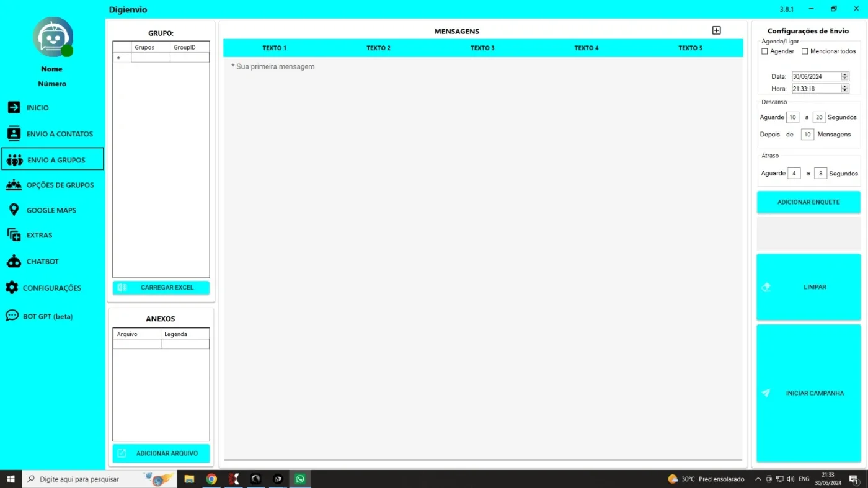Click the Grupos column header

click(x=151, y=47)
